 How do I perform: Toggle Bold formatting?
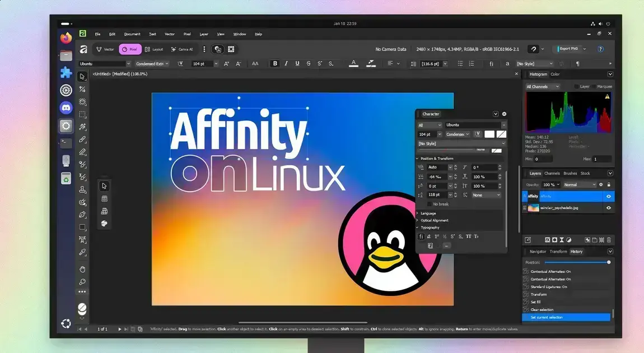(275, 64)
